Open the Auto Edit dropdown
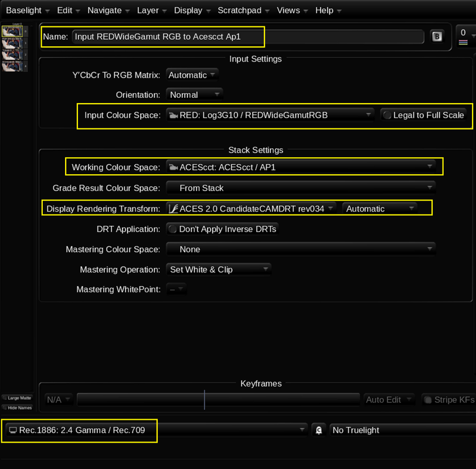This screenshot has width=476, height=469. (x=389, y=399)
